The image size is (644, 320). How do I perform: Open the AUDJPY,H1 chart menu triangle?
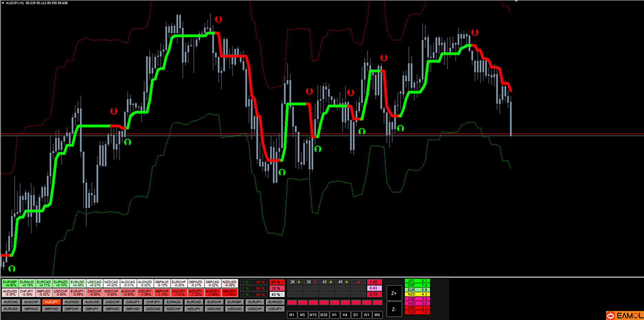(x=3, y=3)
